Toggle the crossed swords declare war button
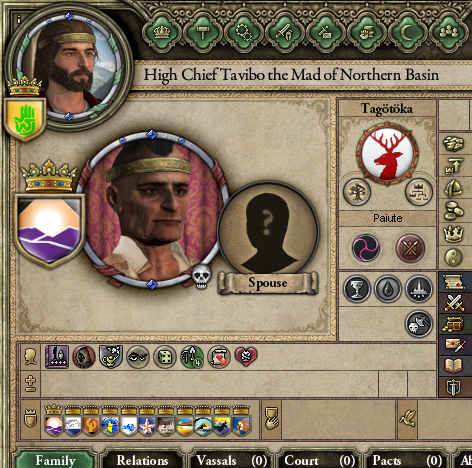 (x=454, y=302)
